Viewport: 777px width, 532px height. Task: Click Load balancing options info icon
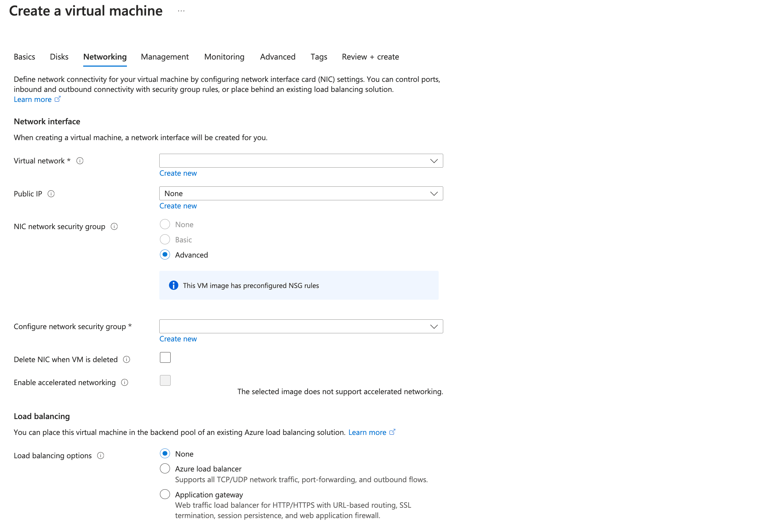coord(100,456)
